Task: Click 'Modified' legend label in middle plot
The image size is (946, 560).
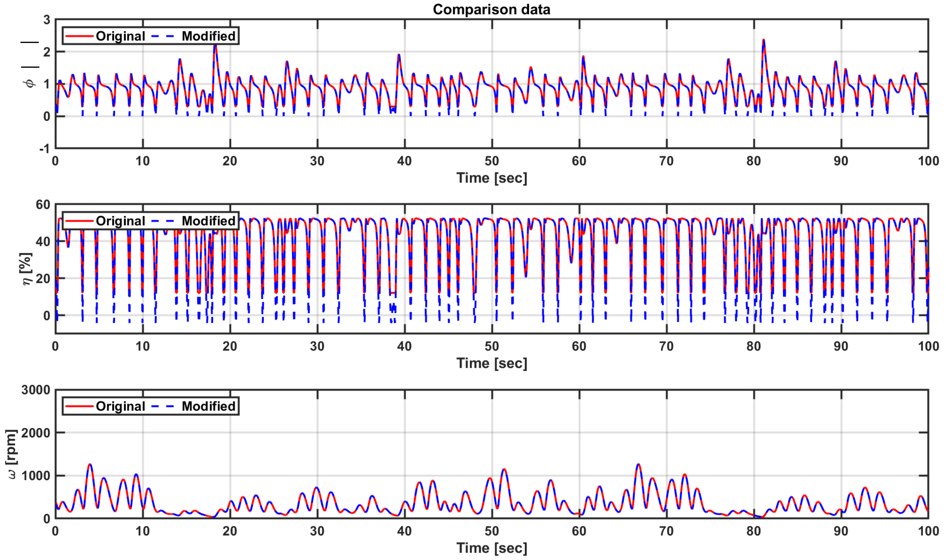Action: point(208,221)
